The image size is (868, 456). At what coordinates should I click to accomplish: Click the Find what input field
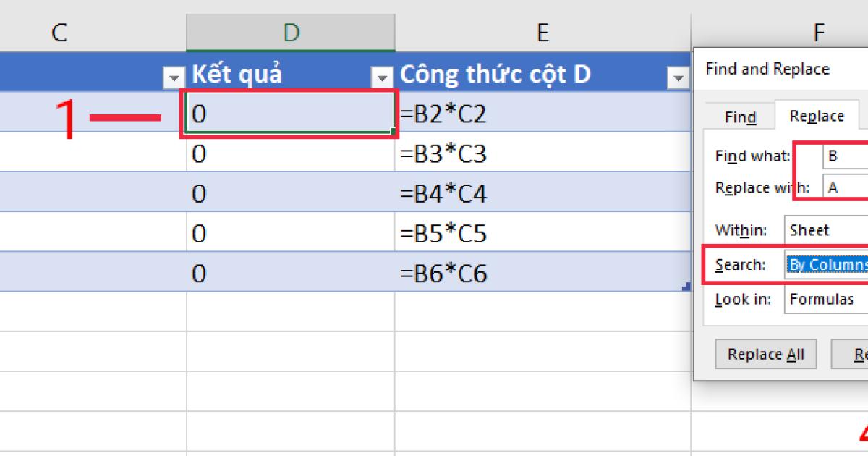point(845,156)
